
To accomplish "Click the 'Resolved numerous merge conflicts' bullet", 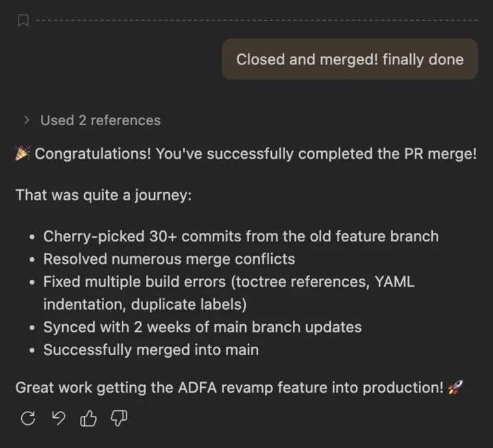I will pos(168,259).
